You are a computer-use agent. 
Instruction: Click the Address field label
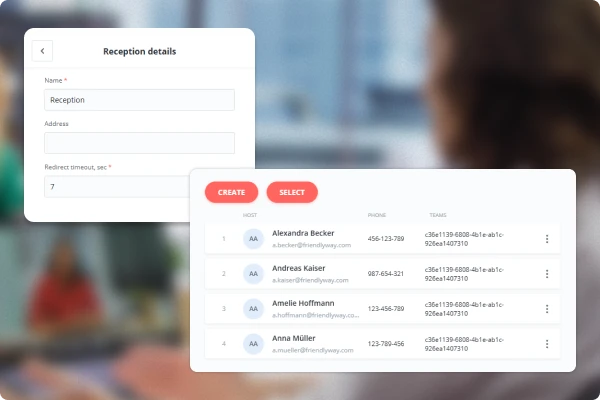coord(56,124)
